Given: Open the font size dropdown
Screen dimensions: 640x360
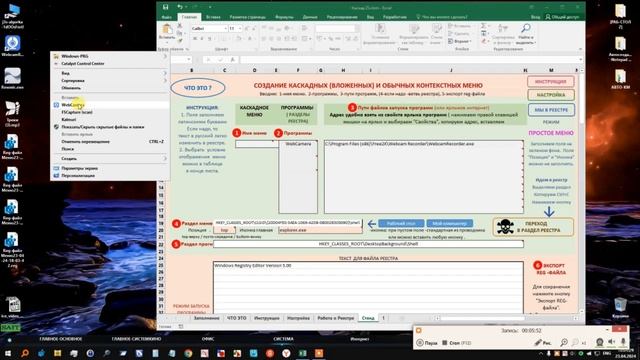Looking at the screenshot, I should click(x=240, y=29).
